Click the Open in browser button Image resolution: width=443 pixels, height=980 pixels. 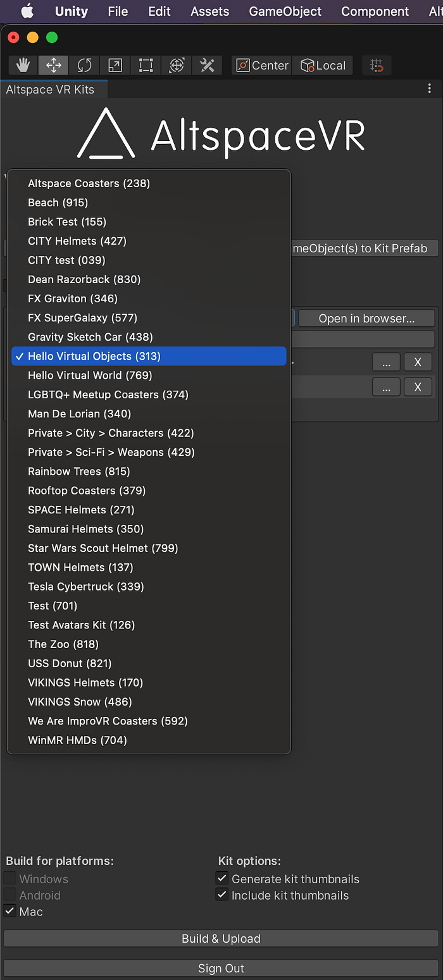pyautogui.click(x=366, y=318)
